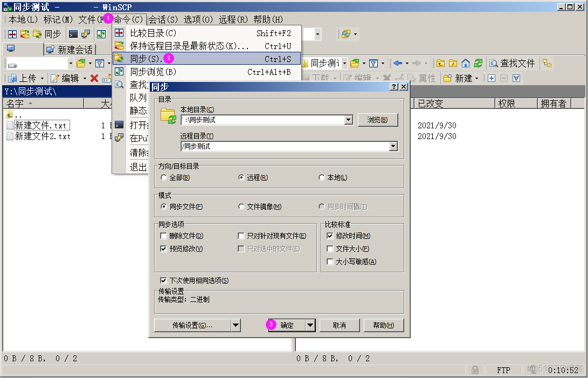588x378 pixels.
Task: Click the 浏览 browse button
Action: point(378,120)
